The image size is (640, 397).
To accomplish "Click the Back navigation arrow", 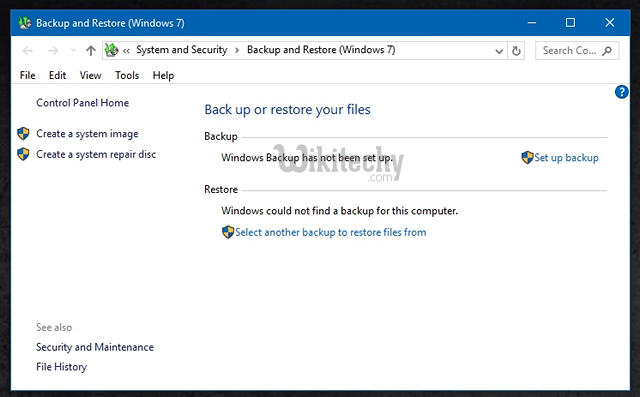I will pyautogui.click(x=28, y=51).
